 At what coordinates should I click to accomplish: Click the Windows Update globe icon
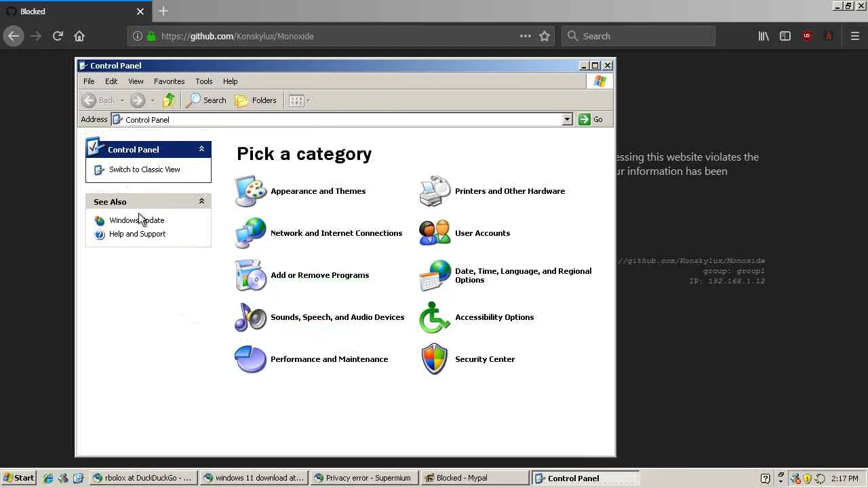tap(100, 220)
